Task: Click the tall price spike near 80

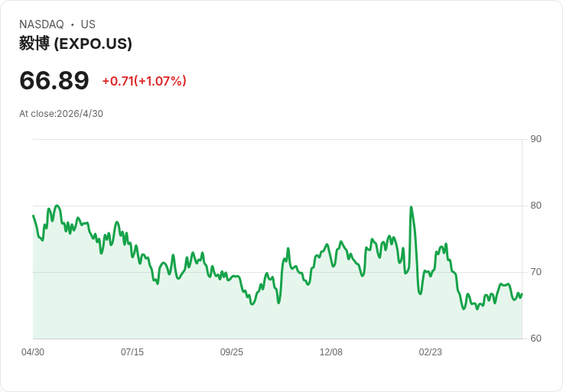Action: pos(411,207)
